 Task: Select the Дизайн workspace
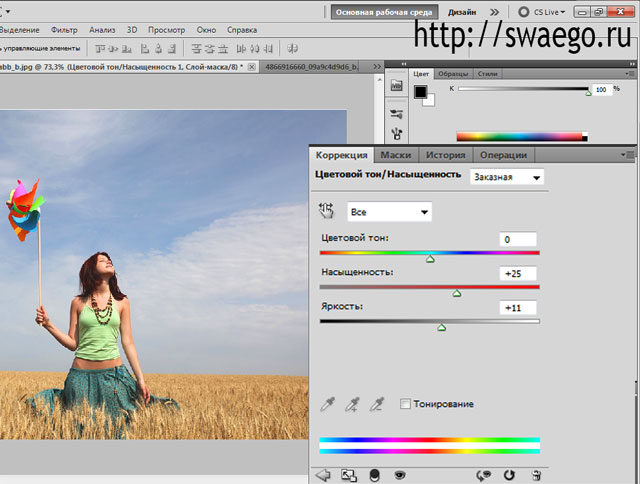(x=462, y=12)
